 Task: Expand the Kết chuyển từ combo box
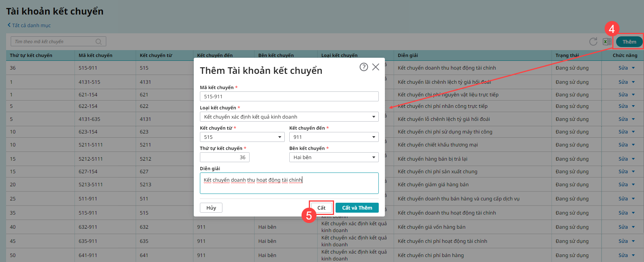tap(242, 137)
